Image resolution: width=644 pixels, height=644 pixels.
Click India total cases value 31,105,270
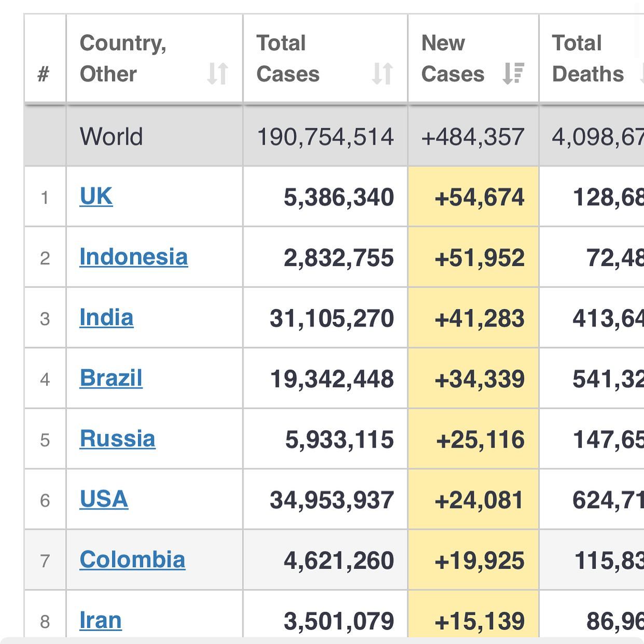[332, 319]
